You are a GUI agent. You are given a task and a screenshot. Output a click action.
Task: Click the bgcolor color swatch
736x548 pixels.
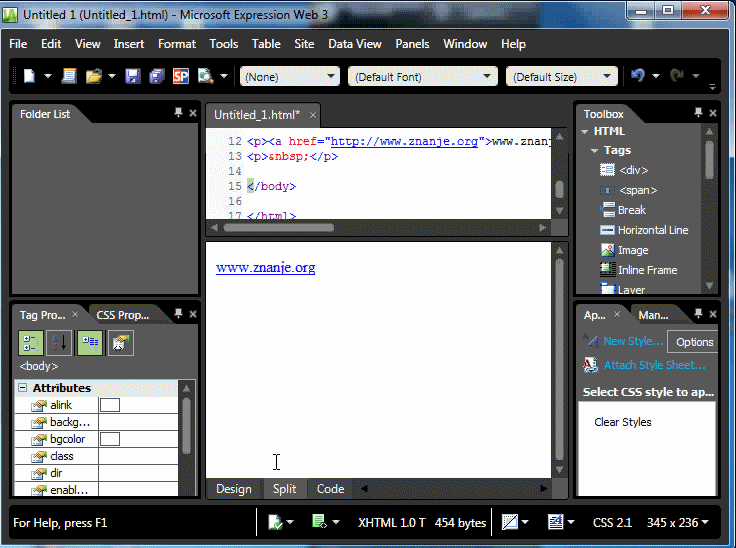pyautogui.click(x=110, y=439)
